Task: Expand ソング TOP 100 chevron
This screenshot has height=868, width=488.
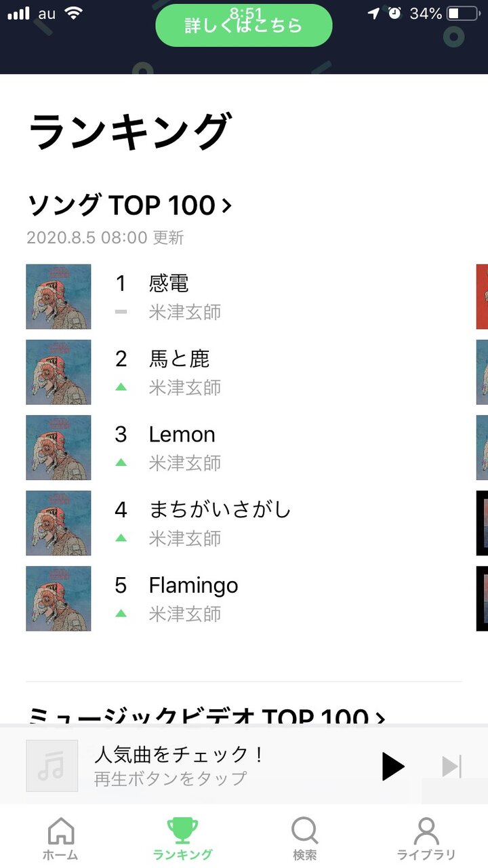Action: [x=226, y=205]
